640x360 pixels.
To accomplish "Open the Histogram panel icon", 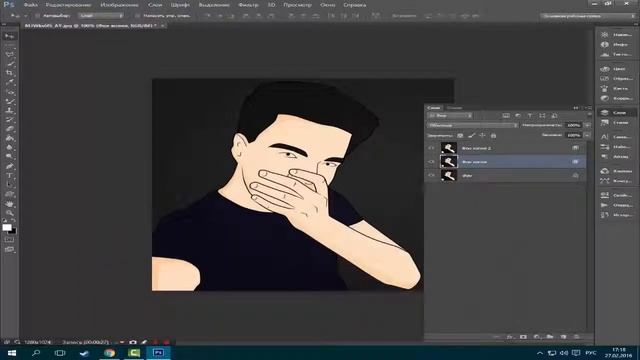I will click(605, 54).
